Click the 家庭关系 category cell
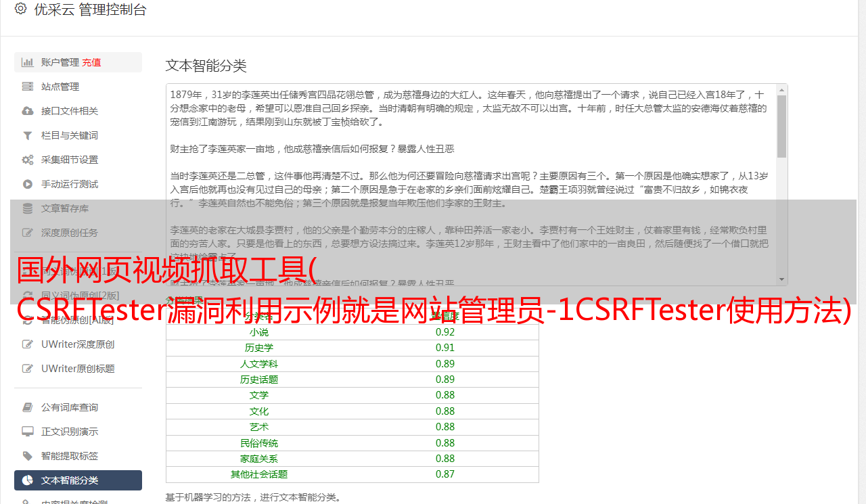 click(259, 459)
